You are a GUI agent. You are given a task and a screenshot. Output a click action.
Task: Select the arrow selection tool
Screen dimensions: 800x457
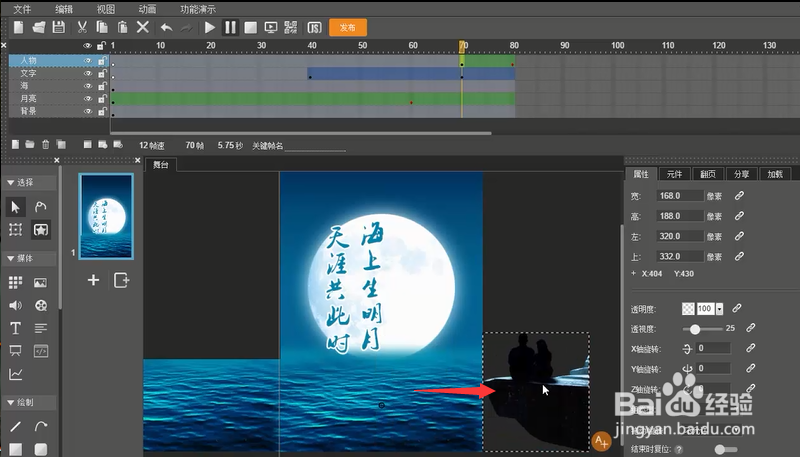15,207
